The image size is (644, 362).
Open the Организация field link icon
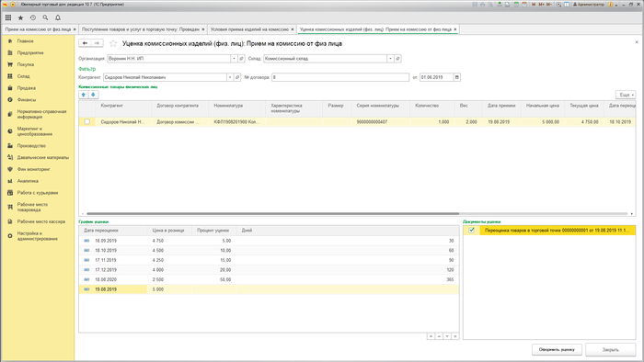pos(241,59)
